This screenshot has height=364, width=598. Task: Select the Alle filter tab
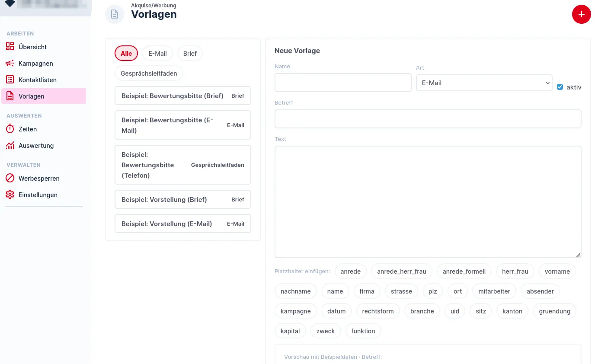pos(126,53)
